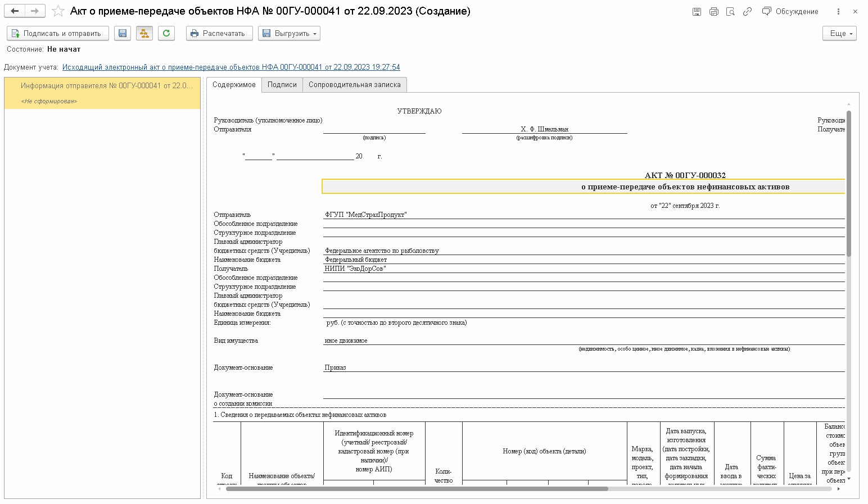The width and height of the screenshot is (868, 504).
Task: Click the иное движимое property type value
Action: pyautogui.click(x=346, y=340)
